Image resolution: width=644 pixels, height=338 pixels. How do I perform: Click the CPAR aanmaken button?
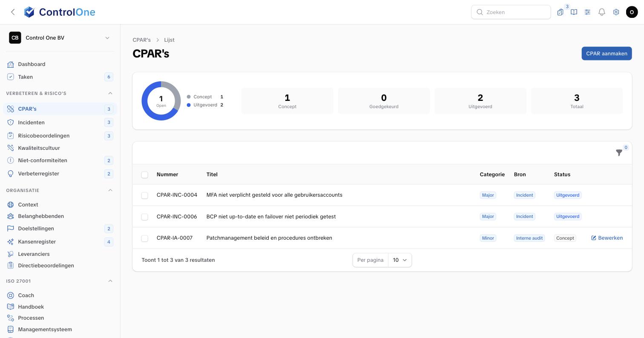click(x=607, y=53)
